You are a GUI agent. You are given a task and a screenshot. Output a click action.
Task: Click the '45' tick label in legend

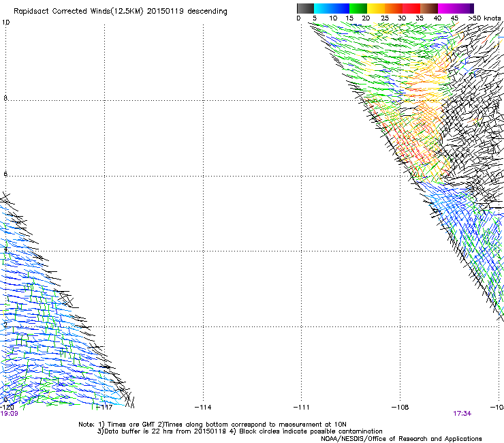(454, 18)
